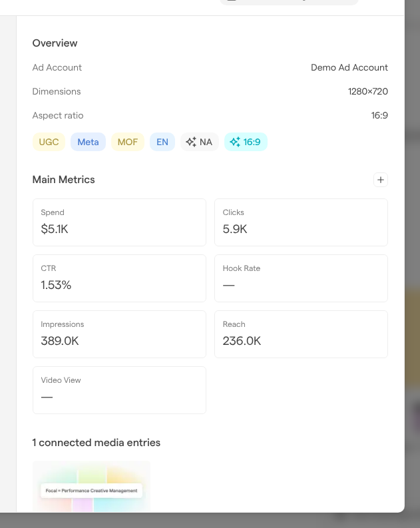
Task: Click the sparkle icon in NA tag
Action: [x=191, y=142]
